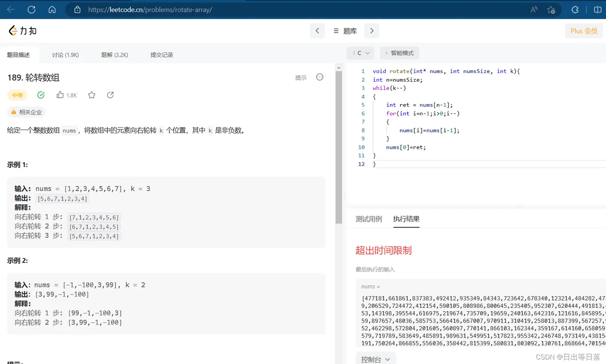Go to previous problem arrow

(317, 31)
